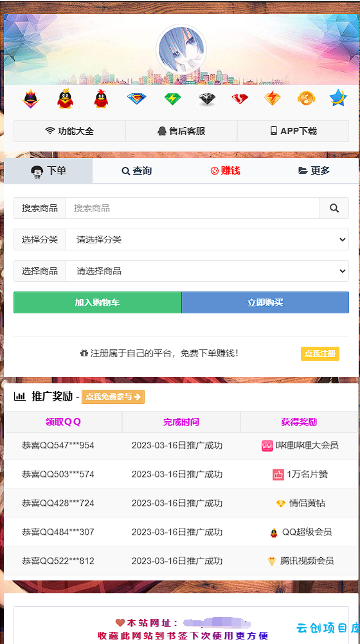Focus the 搜索商品 search input field
Screen dimensions: 360x644
pos(193,208)
